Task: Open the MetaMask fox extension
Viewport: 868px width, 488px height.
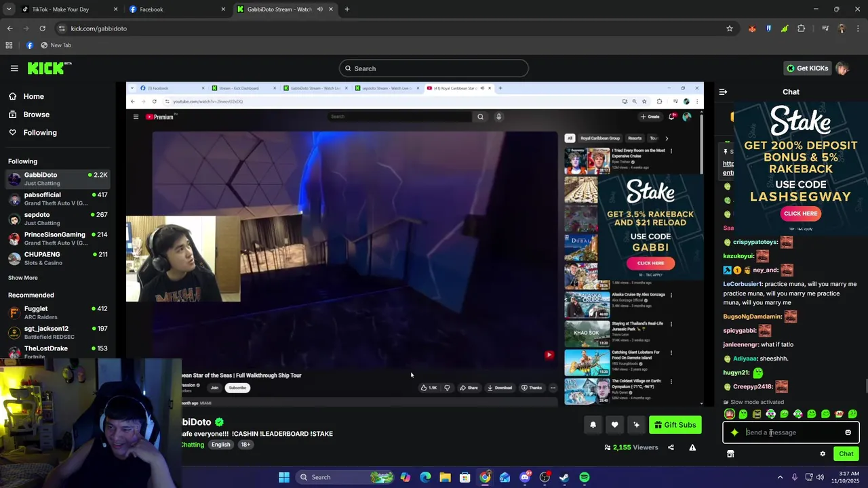Action: pyautogui.click(x=752, y=28)
